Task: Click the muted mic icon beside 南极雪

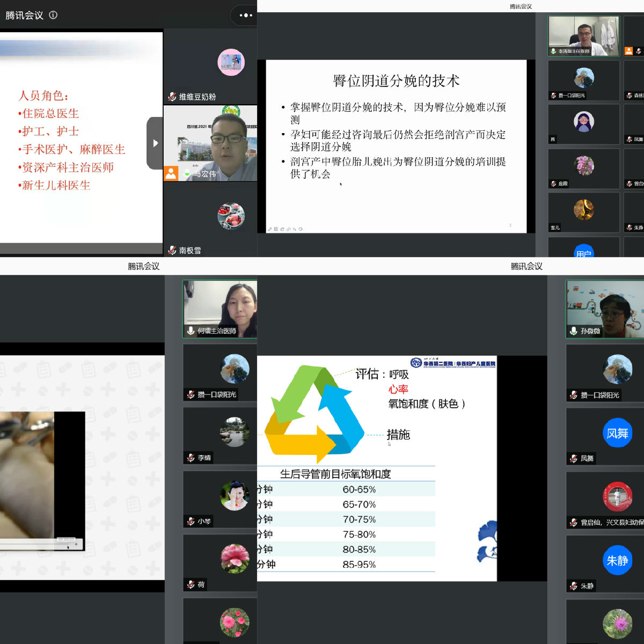Action: click(172, 250)
